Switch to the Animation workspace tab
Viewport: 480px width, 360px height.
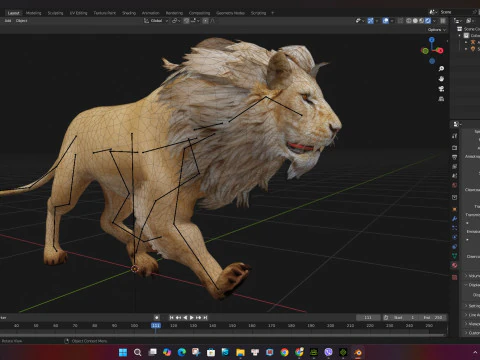point(151,13)
